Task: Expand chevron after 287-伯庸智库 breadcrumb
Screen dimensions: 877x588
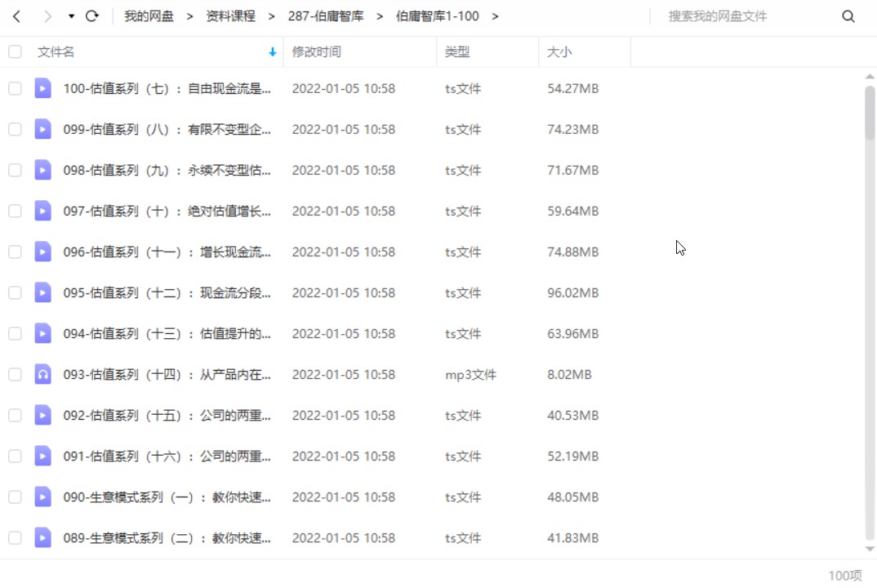Action: pos(379,16)
